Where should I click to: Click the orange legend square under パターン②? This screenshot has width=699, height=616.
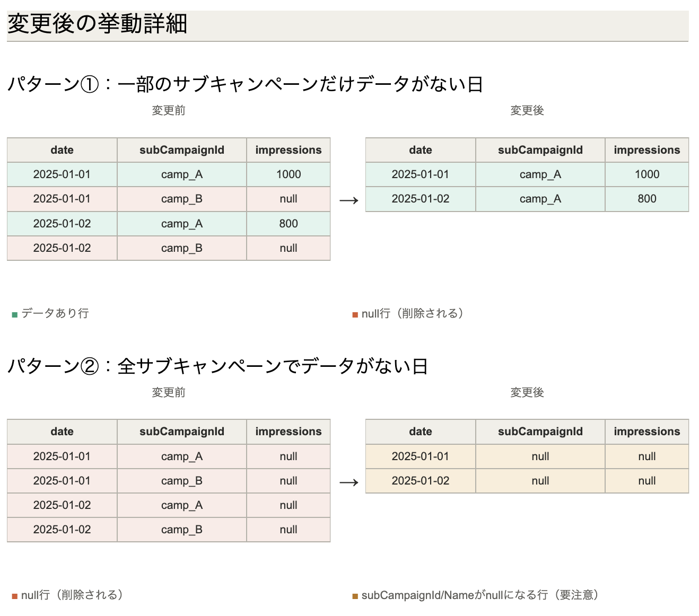point(15,596)
